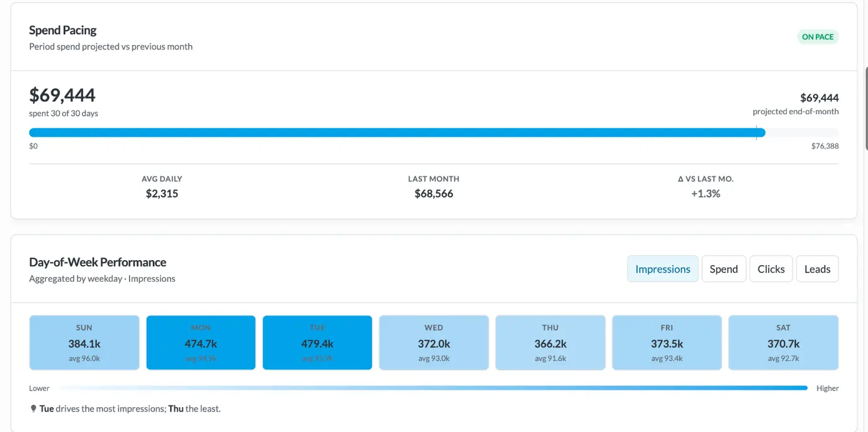Click the ON PACE status badge
The width and height of the screenshot is (868, 432).
[818, 37]
